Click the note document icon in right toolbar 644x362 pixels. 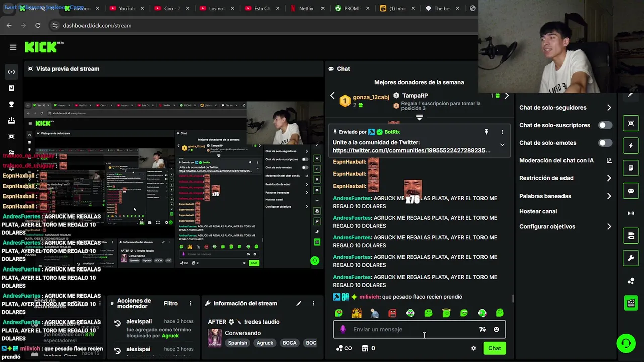pos(631,168)
